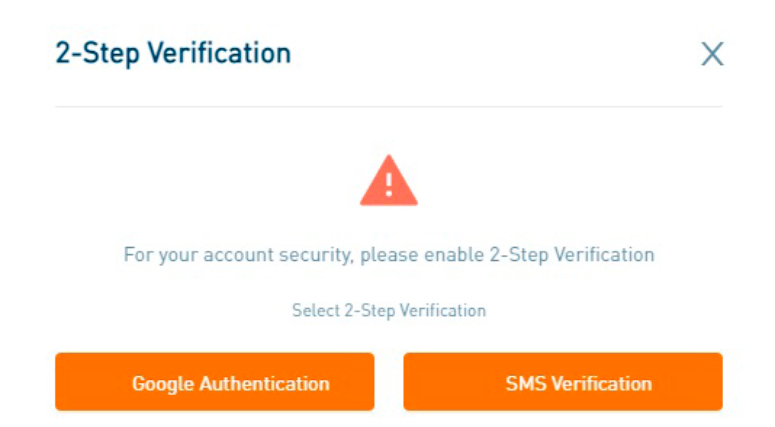Select the orange Google Authentication button

(x=215, y=382)
